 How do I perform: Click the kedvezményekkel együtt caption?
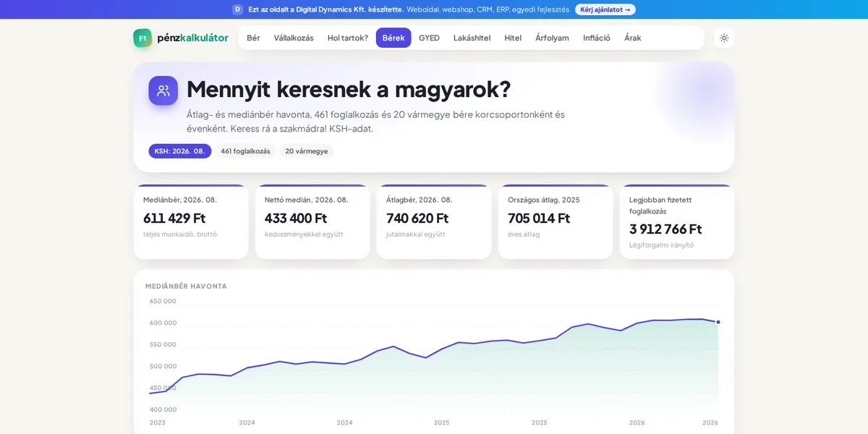304,234
